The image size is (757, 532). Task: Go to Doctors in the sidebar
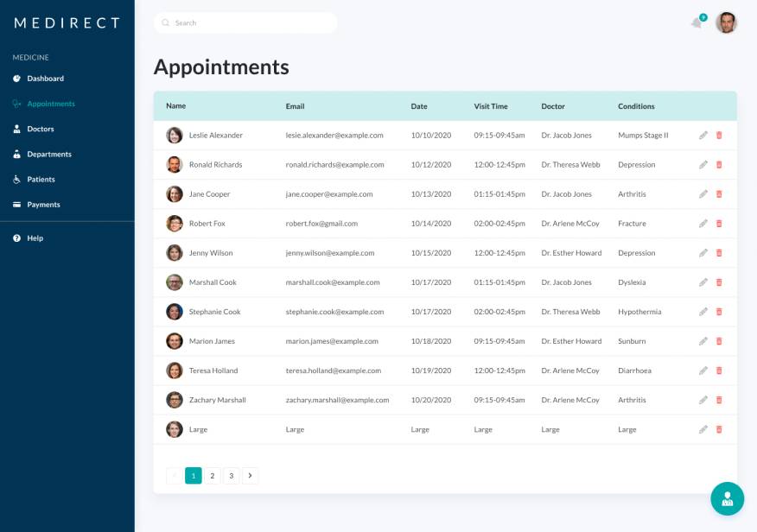40,129
